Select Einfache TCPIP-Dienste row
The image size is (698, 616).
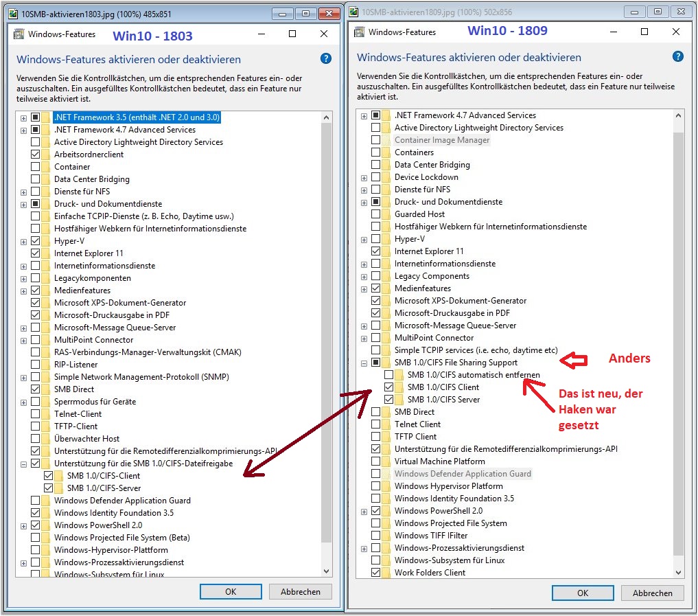[x=143, y=216]
